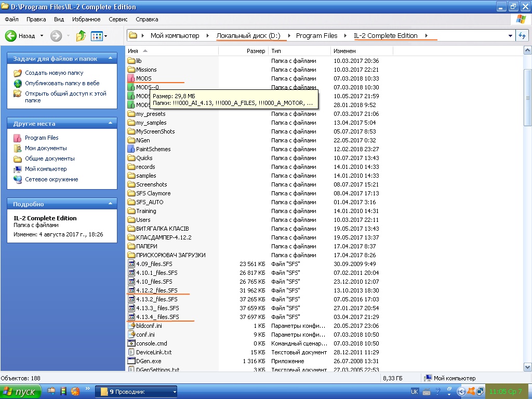Open Мои документы in side panel
The image size is (532, 399).
point(46,148)
